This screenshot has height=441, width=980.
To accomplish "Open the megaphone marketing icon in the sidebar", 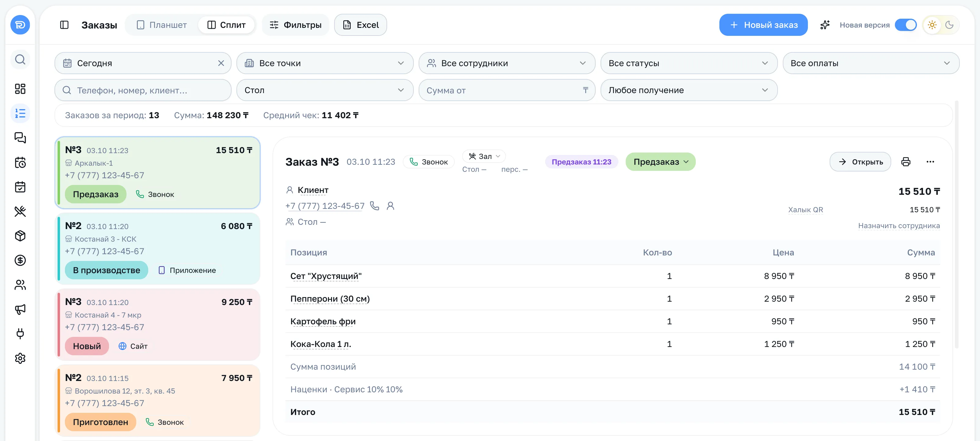I will pos(20,309).
